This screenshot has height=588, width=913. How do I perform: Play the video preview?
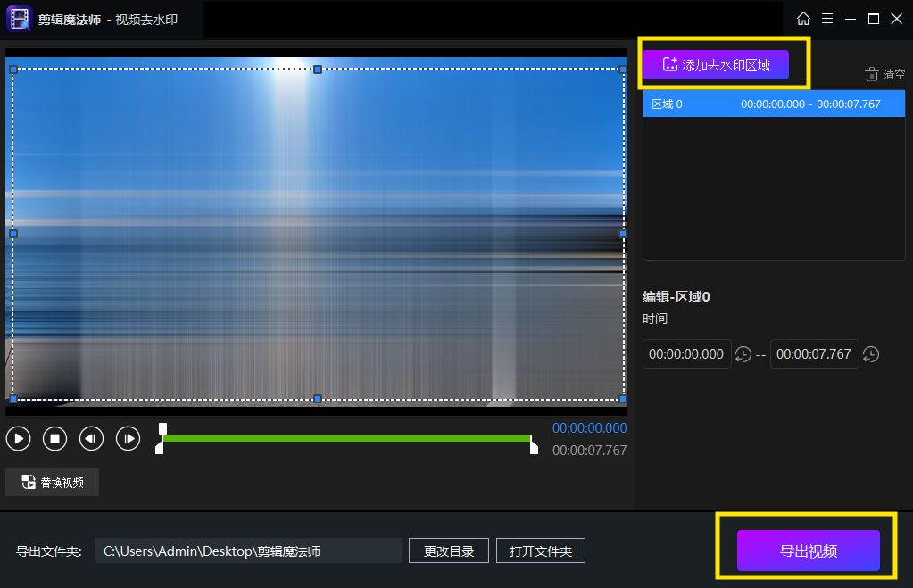coord(19,438)
